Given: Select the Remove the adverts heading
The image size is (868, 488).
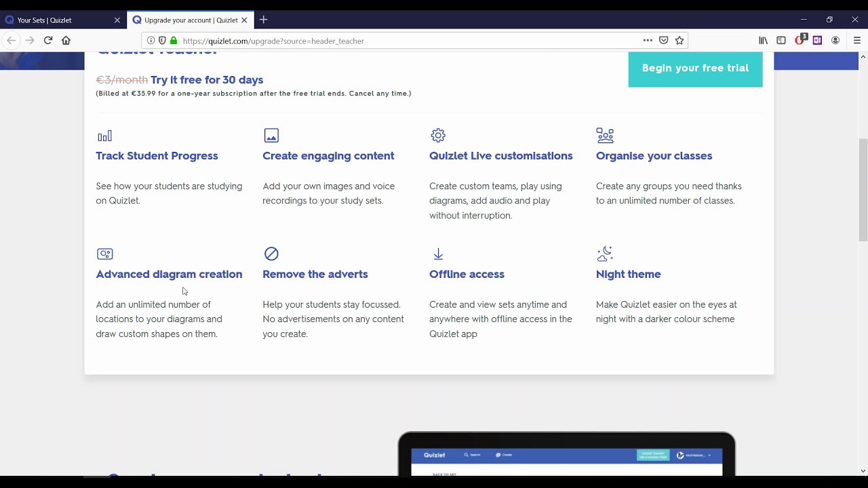Looking at the screenshot, I should (315, 274).
